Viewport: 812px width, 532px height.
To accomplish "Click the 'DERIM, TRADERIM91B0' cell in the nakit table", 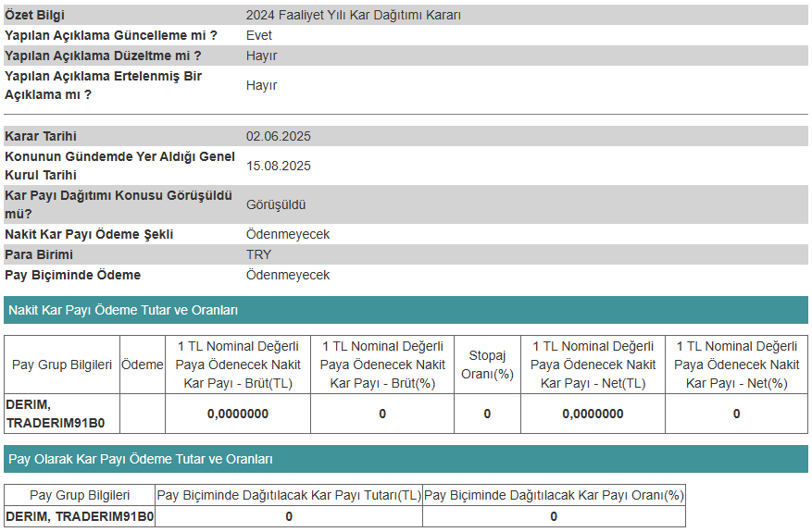I will tap(62, 414).
